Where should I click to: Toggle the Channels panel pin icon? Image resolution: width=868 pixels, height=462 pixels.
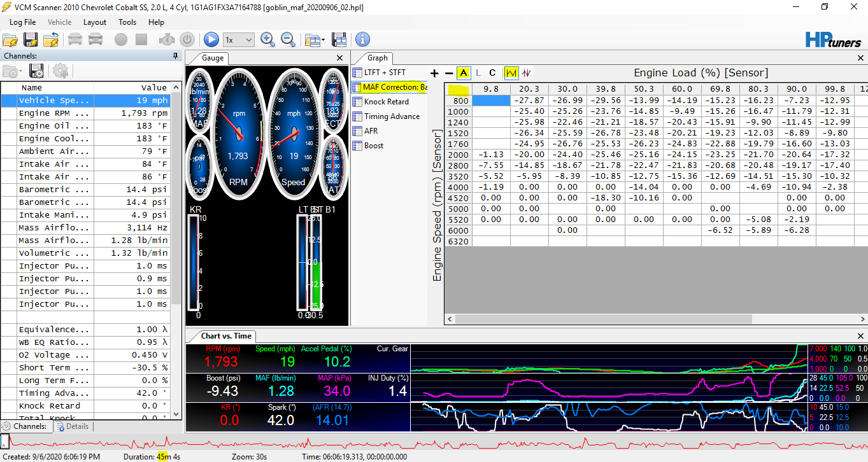pyautogui.click(x=176, y=56)
